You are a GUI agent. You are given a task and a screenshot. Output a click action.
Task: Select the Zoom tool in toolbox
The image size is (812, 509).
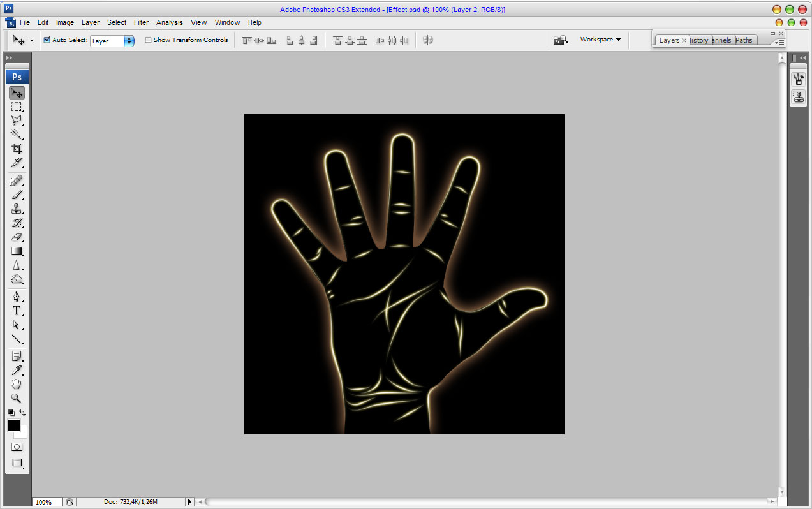17,398
